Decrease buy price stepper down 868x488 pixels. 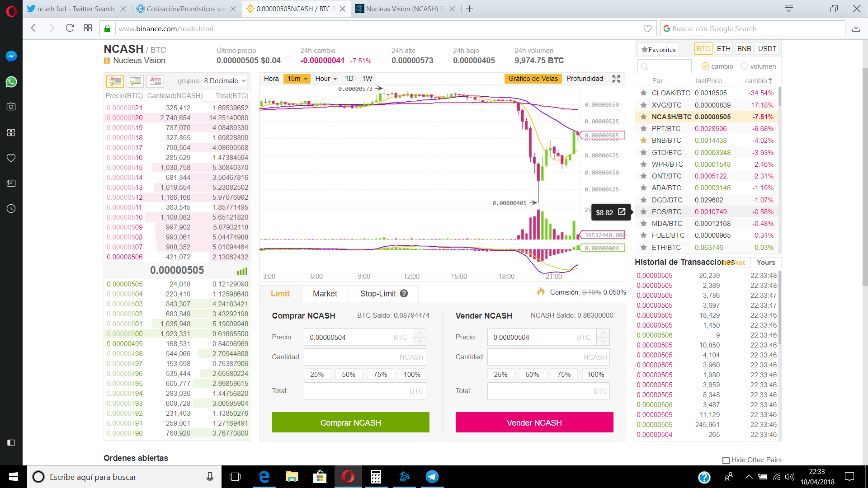click(x=420, y=341)
